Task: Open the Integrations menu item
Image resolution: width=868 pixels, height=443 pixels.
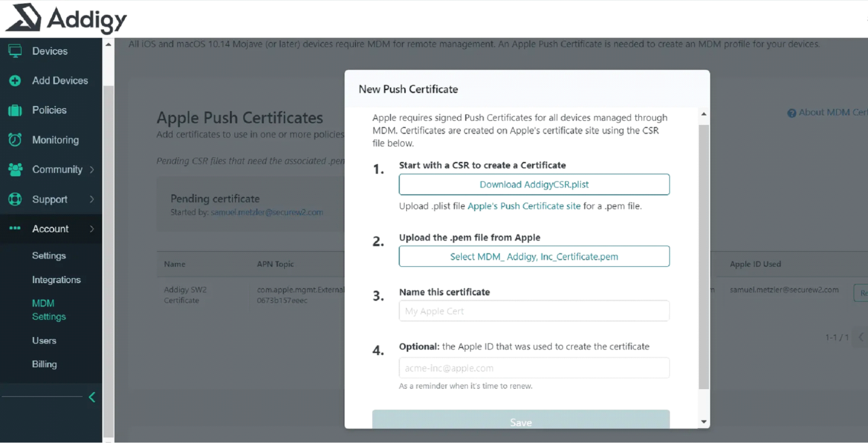Action: click(x=56, y=280)
